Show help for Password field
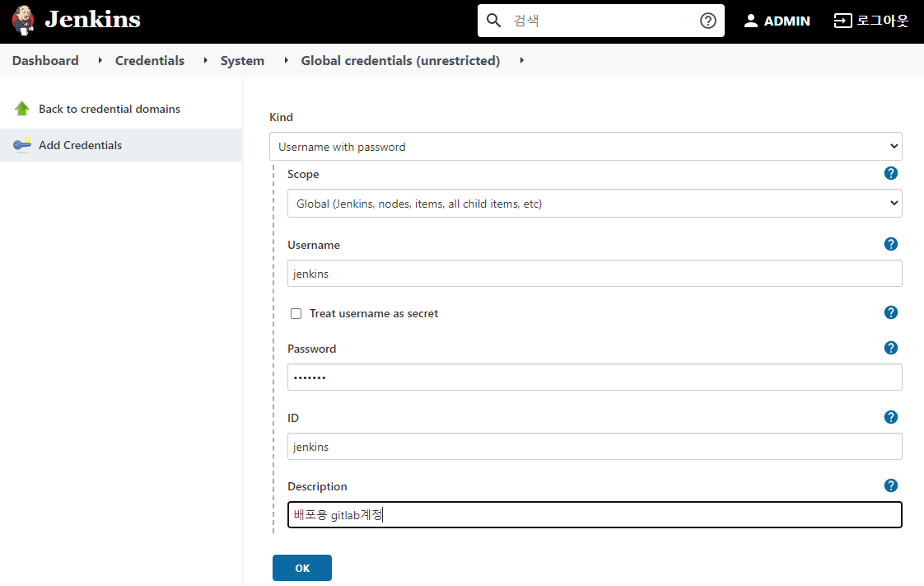 890,348
